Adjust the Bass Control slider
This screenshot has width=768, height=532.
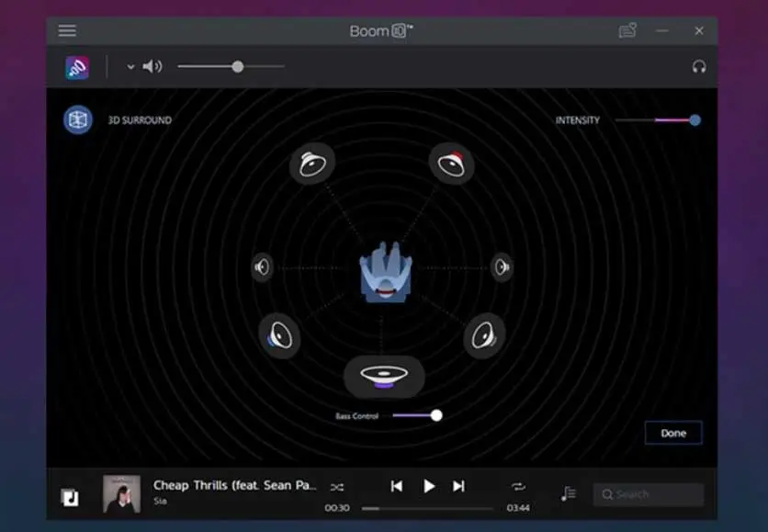click(x=417, y=415)
